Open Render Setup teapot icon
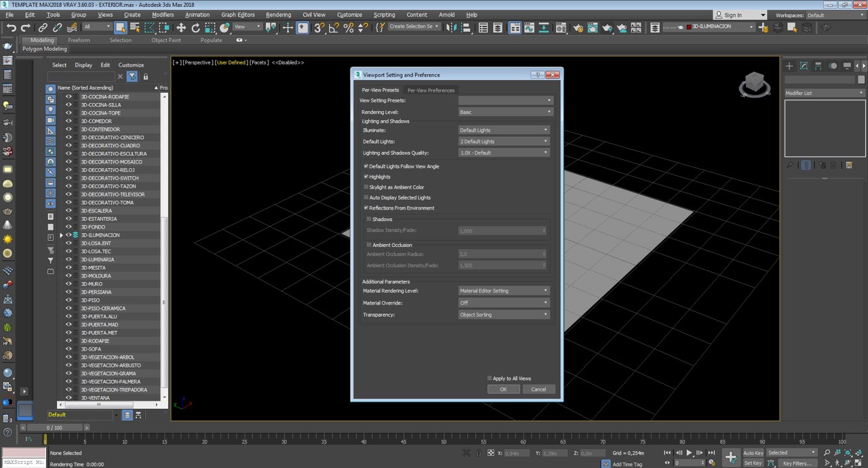 (578, 28)
